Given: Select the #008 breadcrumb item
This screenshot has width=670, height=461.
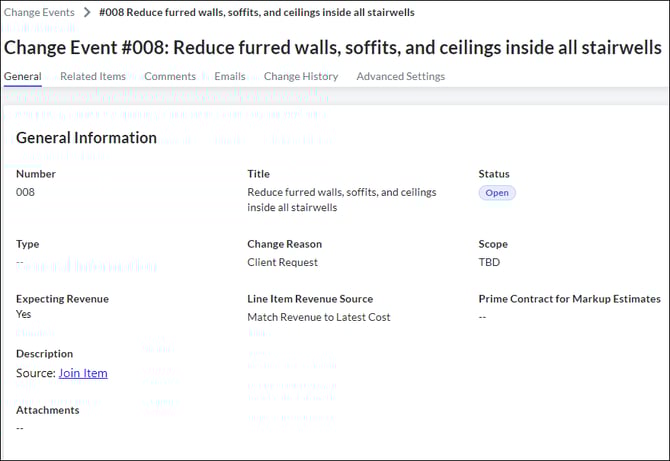Looking at the screenshot, I should [x=256, y=12].
